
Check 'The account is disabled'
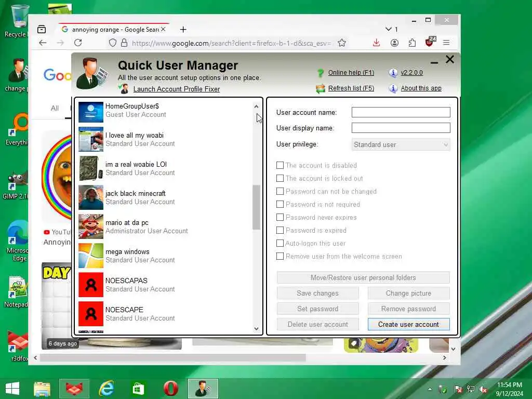coord(280,165)
